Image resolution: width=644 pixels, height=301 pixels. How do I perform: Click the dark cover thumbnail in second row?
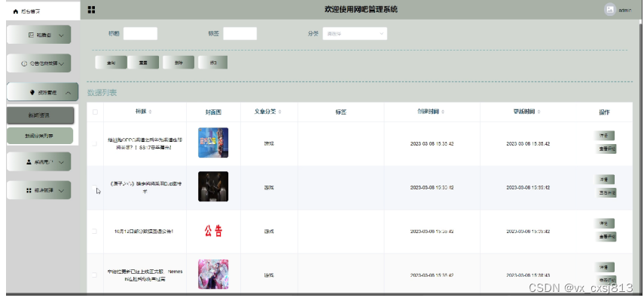point(213,186)
